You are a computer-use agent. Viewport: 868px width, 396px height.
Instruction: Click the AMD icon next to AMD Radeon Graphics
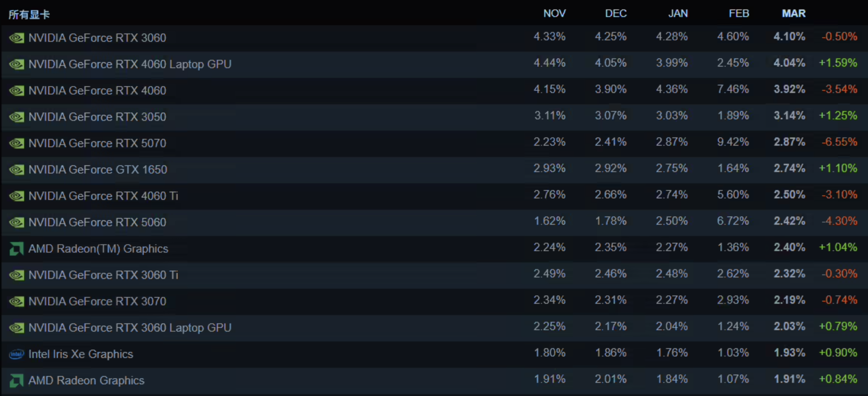click(17, 380)
